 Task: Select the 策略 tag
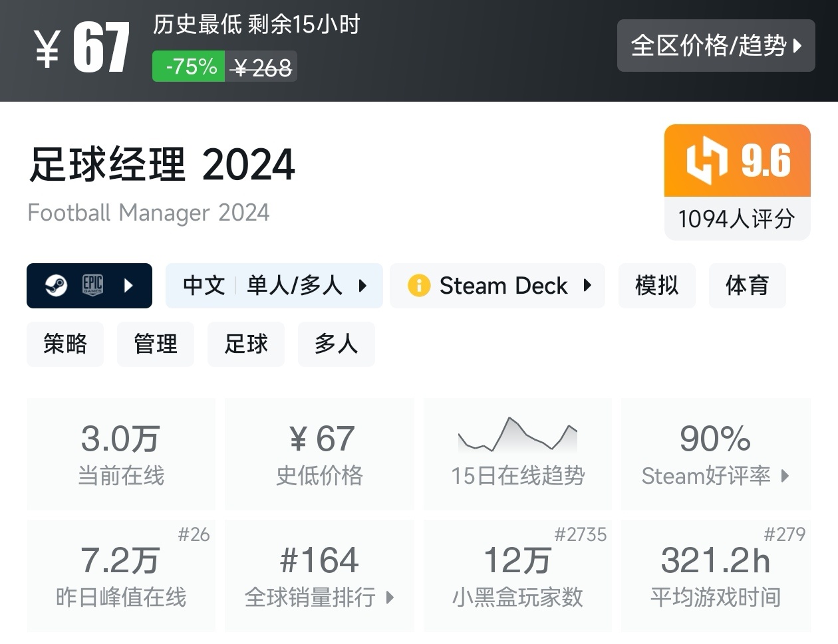point(65,344)
